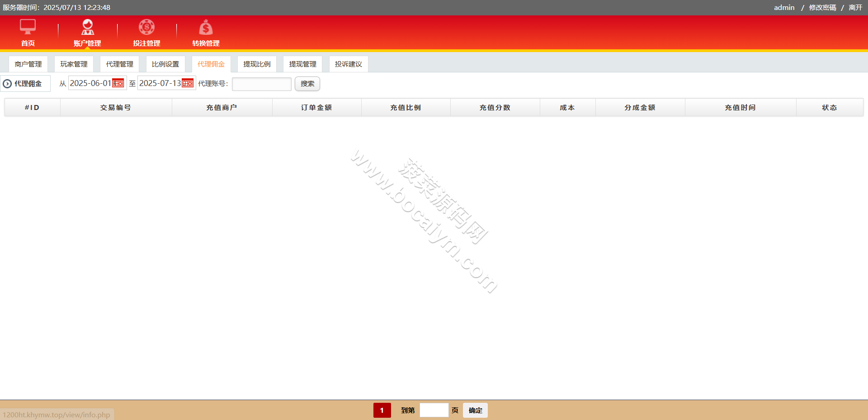Screen dimensions: 868x420
Task: Click the 充值比例 column header
Action: pyautogui.click(x=406, y=108)
